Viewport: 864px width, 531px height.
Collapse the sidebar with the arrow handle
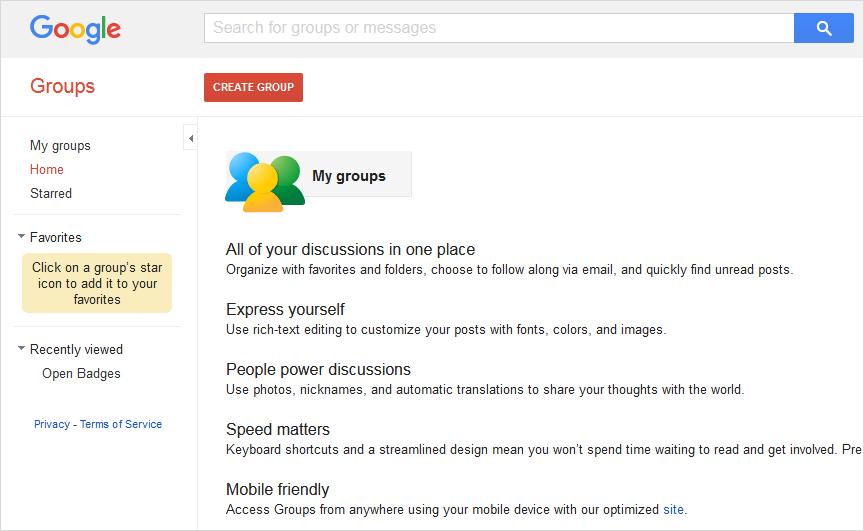[190, 138]
